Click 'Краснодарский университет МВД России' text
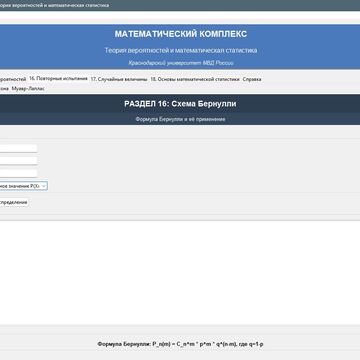The height and width of the screenshot is (360, 360). (x=181, y=63)
